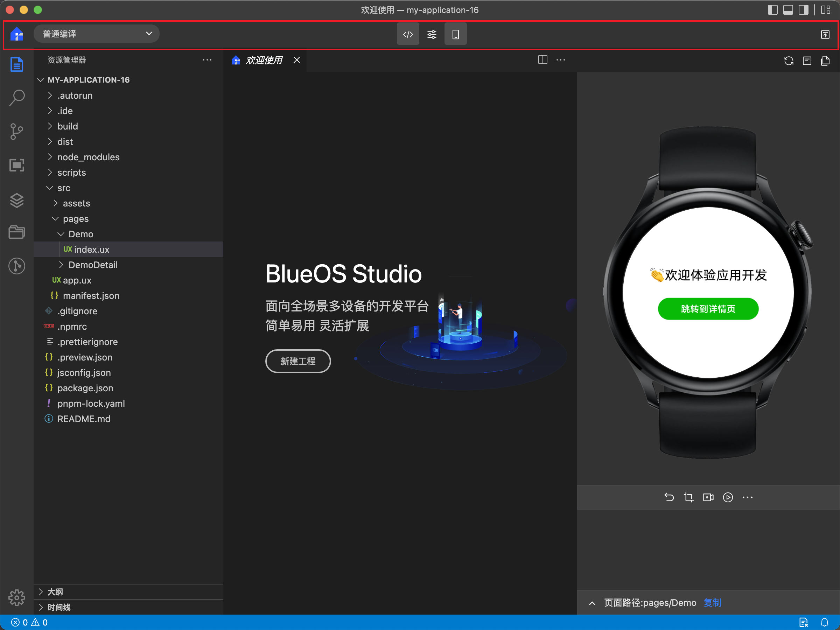This screenshot has width=840, height=630.
Task: Toggle the primary side bar layout icon
Action: coord(772,10)
